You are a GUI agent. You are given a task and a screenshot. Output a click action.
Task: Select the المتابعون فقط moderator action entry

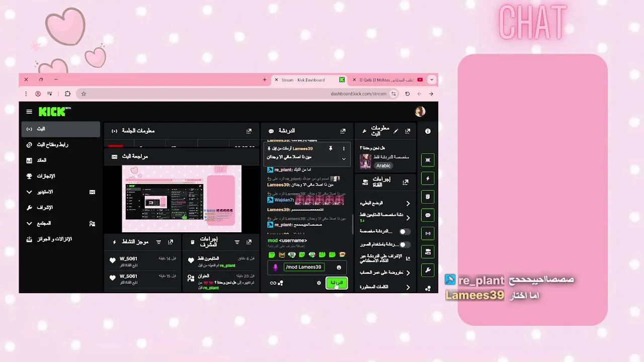tap(221, 261)
